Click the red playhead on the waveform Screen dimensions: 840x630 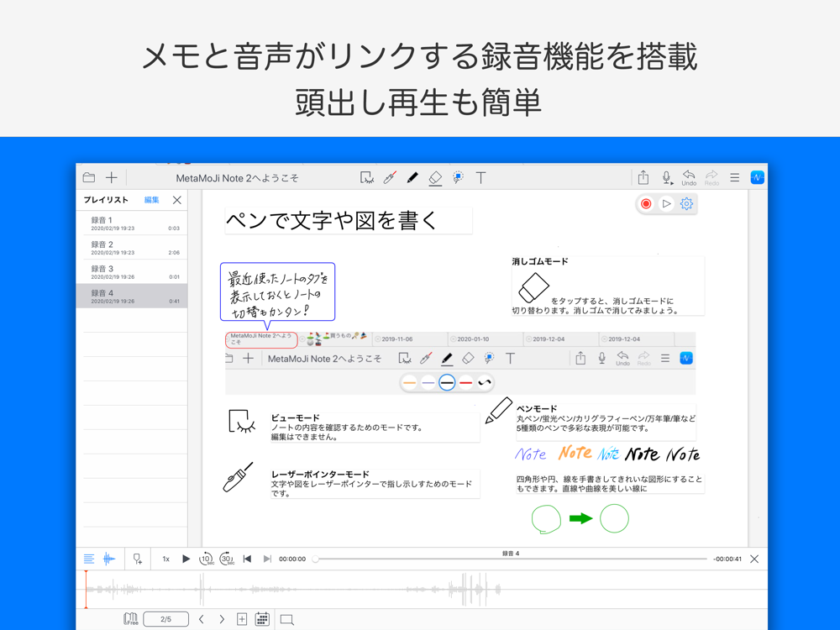coord(86,589)
